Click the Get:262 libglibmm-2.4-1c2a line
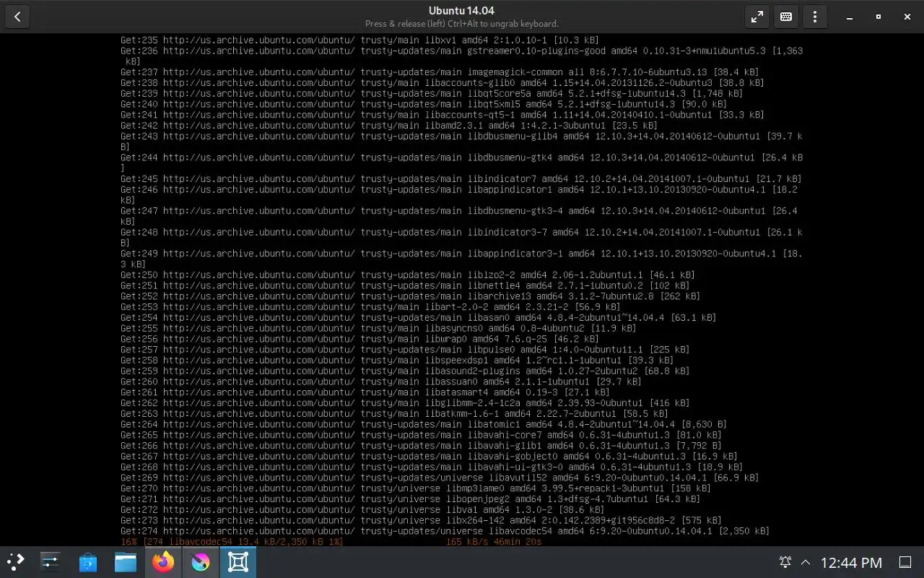The height and width of the screenshot is (578, 924). point(405,403)
